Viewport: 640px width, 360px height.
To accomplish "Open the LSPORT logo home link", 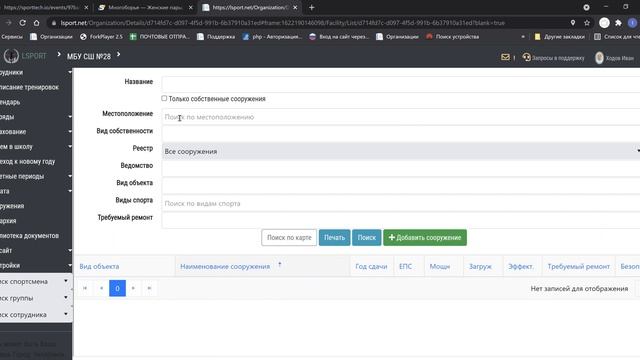I will coord(25,56).
